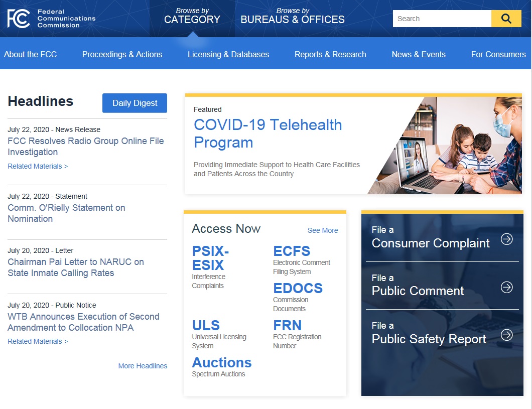
Task: Click the arrow icon beside Public Comment
Action: pos(506,287)
